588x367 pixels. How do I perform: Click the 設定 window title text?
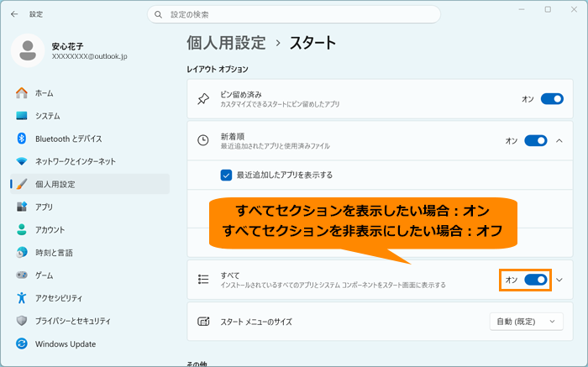coord(36,14)
